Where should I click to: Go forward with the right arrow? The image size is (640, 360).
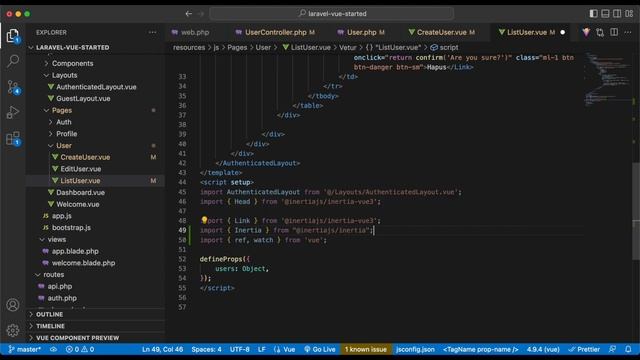click(200, 13)
